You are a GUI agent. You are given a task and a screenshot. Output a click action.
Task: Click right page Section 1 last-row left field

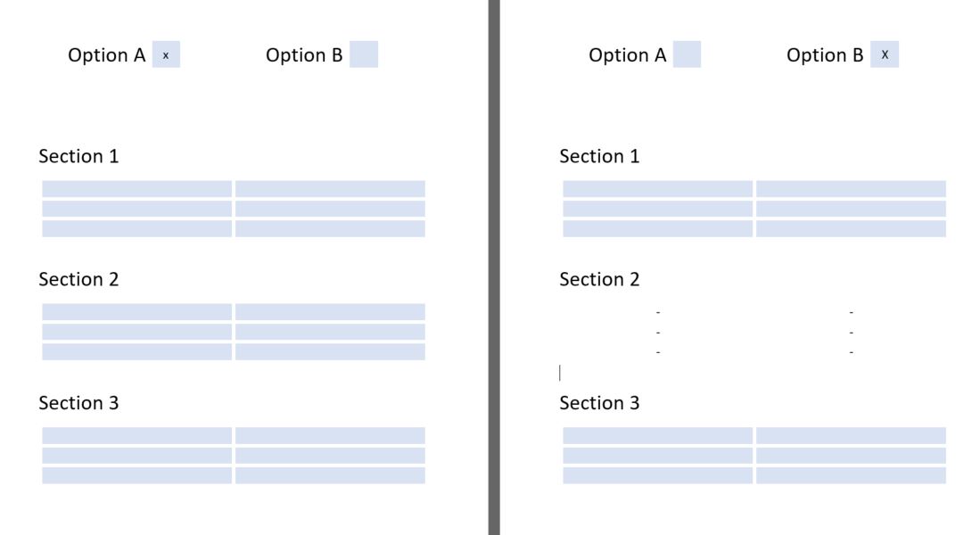657,228
